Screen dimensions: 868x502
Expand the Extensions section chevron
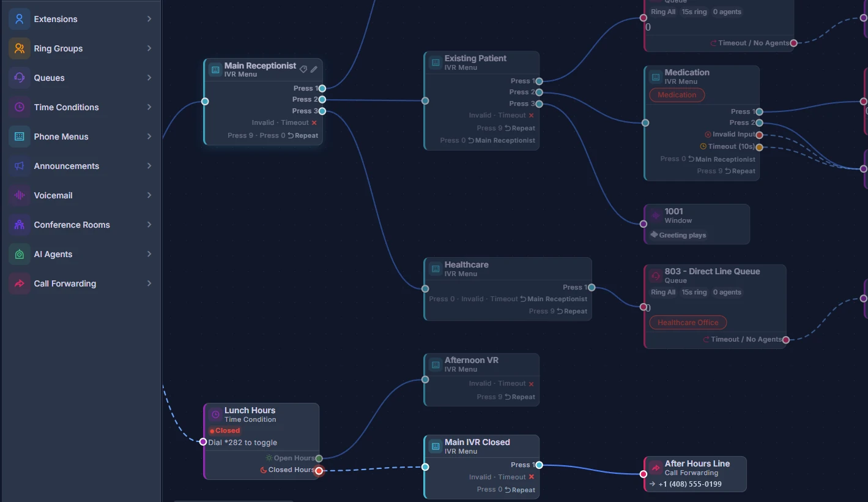[149, 19]
